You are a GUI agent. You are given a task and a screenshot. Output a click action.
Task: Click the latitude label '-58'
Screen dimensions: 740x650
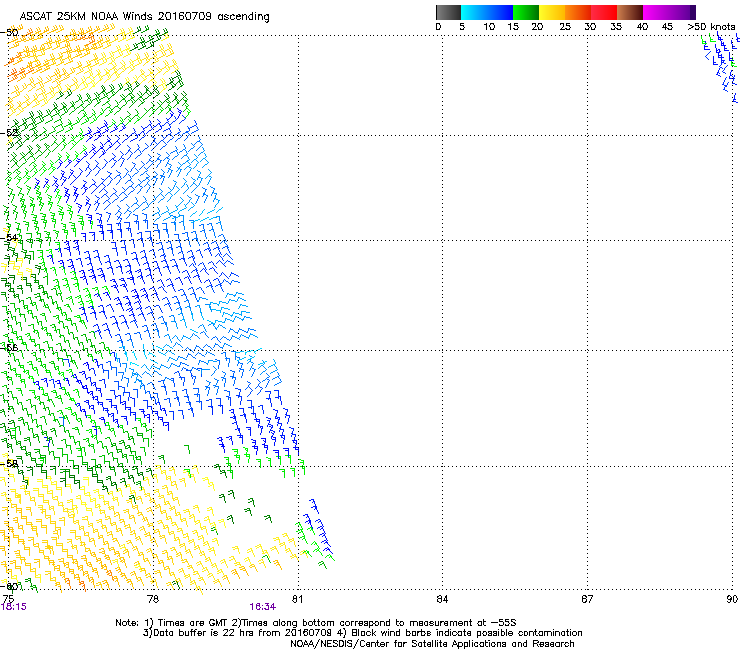coord(9,464)
